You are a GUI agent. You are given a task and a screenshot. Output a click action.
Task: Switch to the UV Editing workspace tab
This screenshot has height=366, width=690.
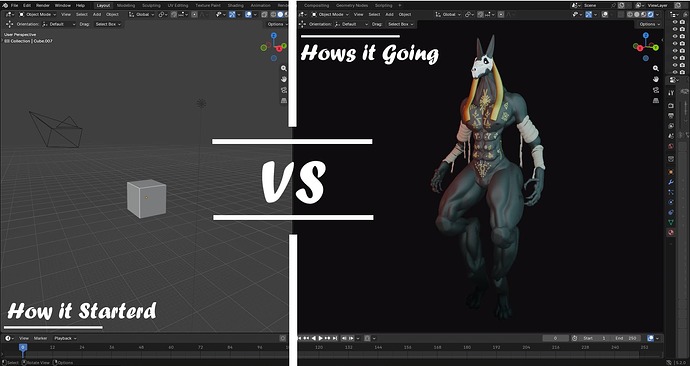[178, 5]
